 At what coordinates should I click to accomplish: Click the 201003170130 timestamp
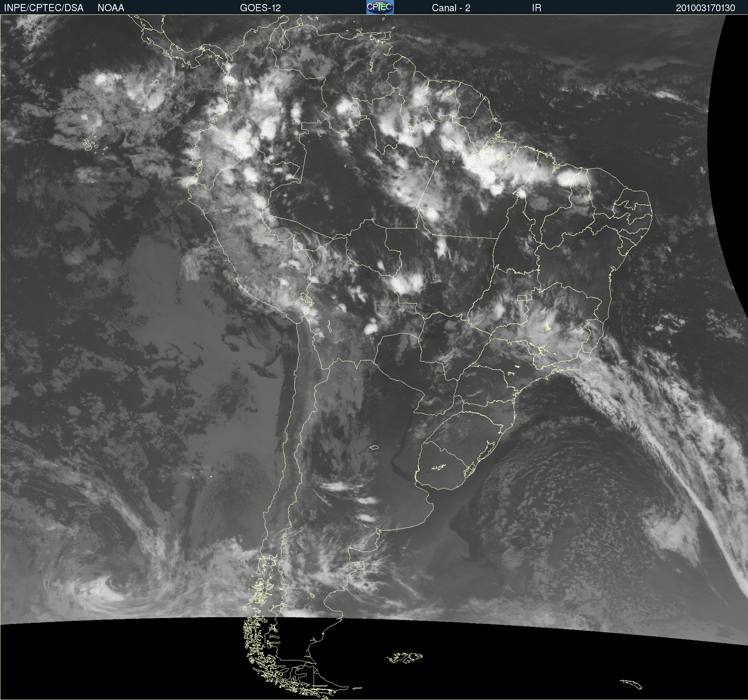[x=705, y=8]
